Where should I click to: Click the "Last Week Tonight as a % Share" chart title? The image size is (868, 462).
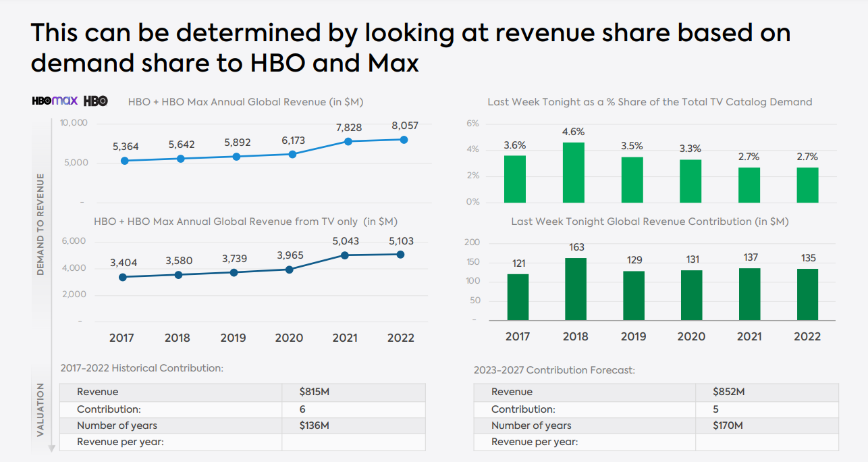tap(649, 102)
